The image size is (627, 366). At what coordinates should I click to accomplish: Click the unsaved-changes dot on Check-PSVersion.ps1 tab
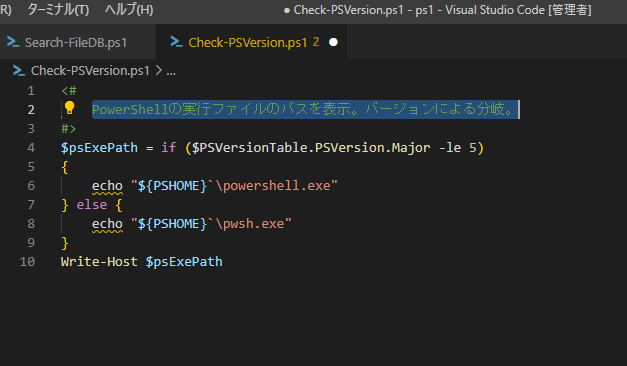coord(333,42)
